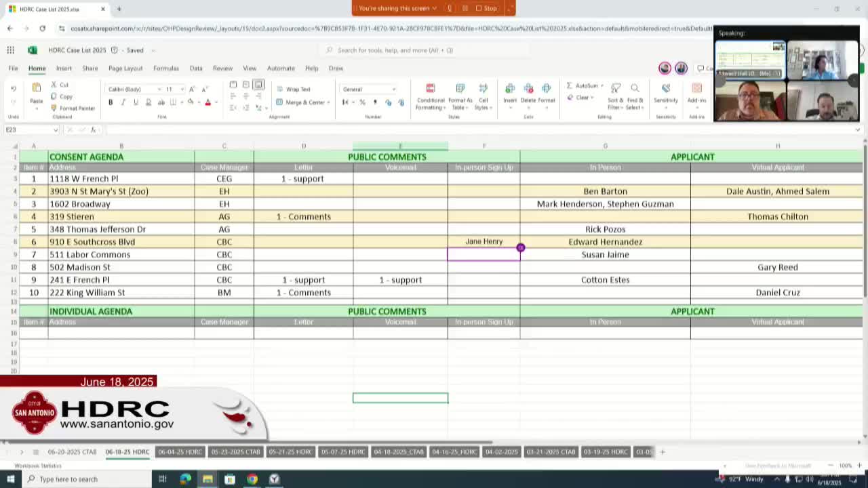The width and height of the screenshot is (868, 488).
Task: Expand the Name Box dropdown
Action: tap(56, 129)
